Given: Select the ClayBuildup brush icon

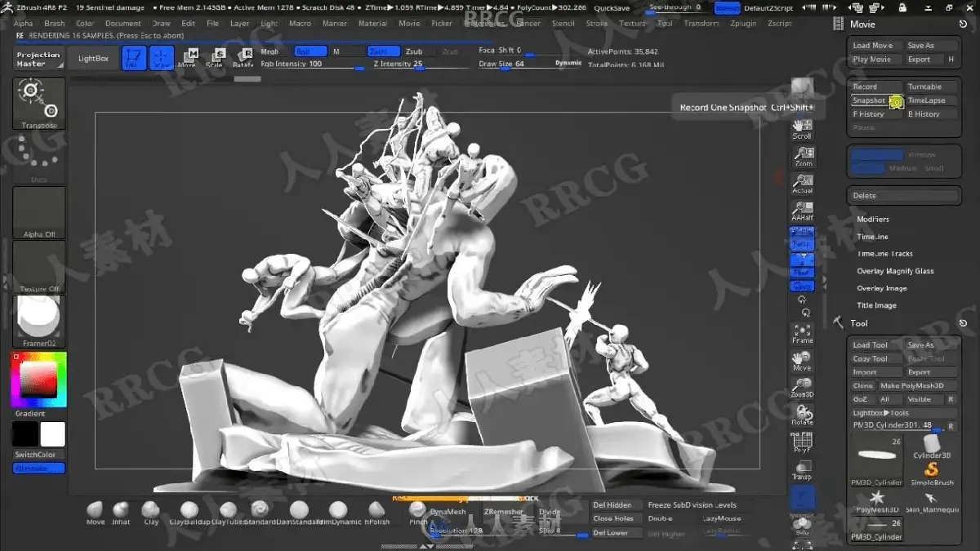Looking at the screenshot, I should (x=189, y=512).
